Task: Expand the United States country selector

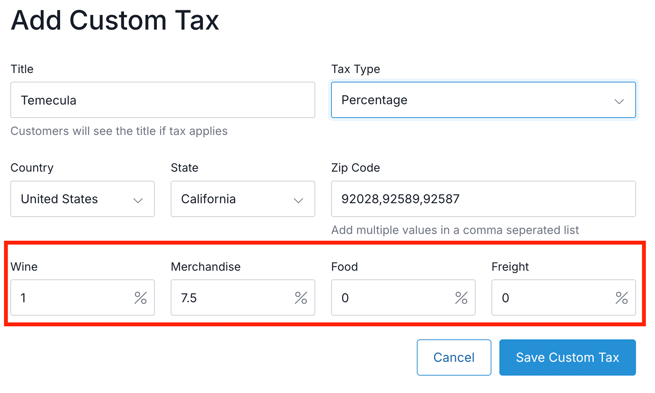Action: [82, 199]
